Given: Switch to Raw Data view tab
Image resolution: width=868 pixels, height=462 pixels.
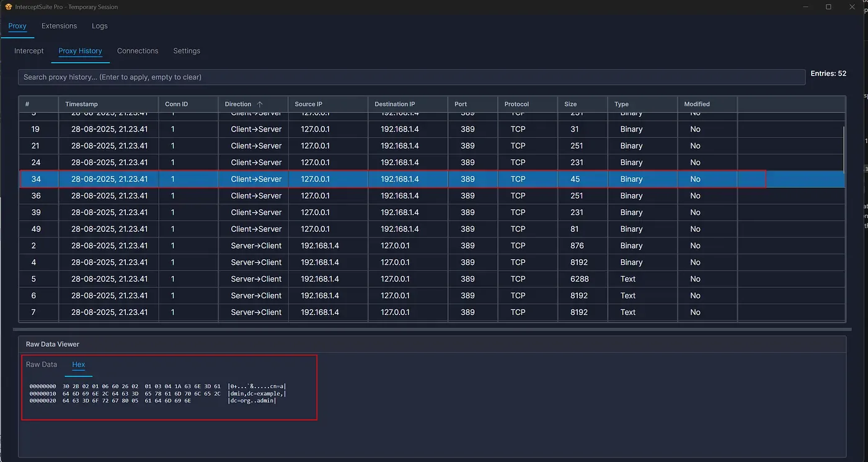Looking at the screenshot, I should pos(42,365).
